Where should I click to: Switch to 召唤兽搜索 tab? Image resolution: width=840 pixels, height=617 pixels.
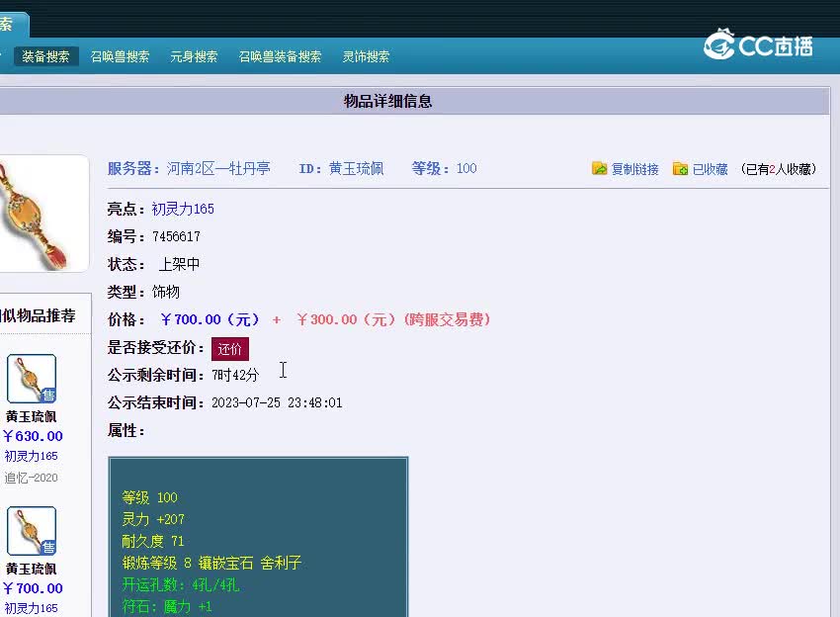coord(120,56)
